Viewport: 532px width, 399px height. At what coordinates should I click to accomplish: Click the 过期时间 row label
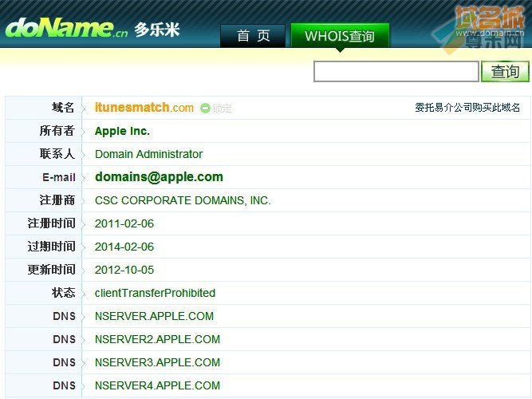(52, 247)
